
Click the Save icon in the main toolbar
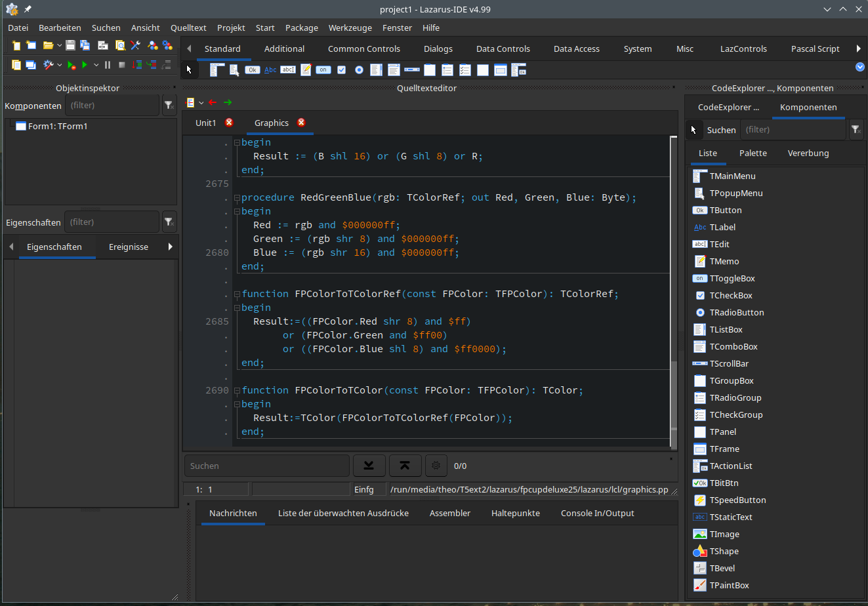coord(70,45)
